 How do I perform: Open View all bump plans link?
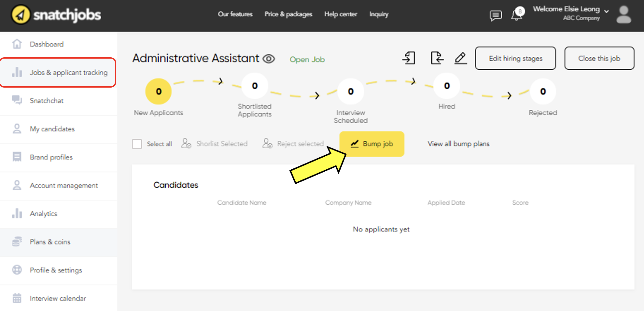[458, 144]
